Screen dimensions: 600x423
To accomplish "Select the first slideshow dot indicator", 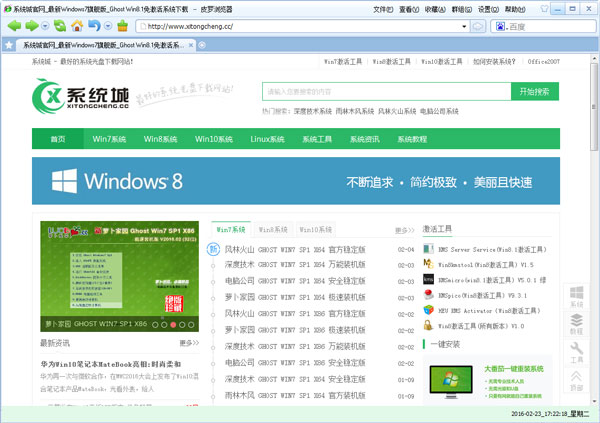I will [155, 325].
